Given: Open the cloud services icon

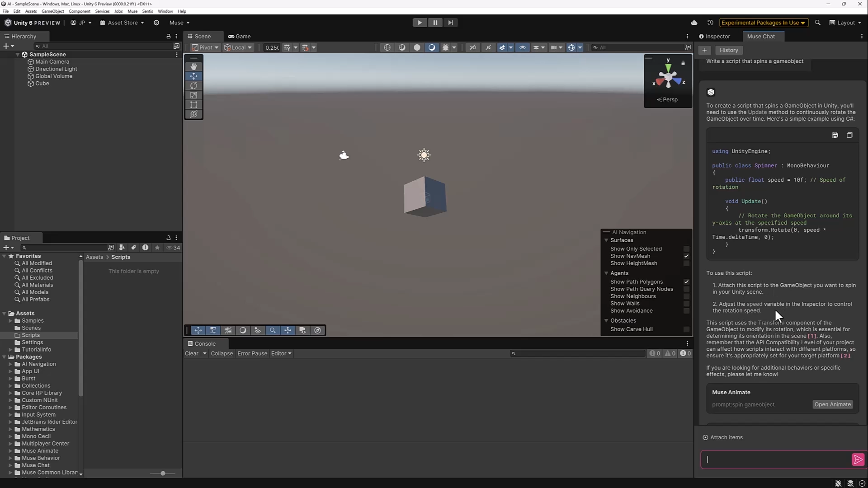Looking at the screenshot, I should point(694,23).
